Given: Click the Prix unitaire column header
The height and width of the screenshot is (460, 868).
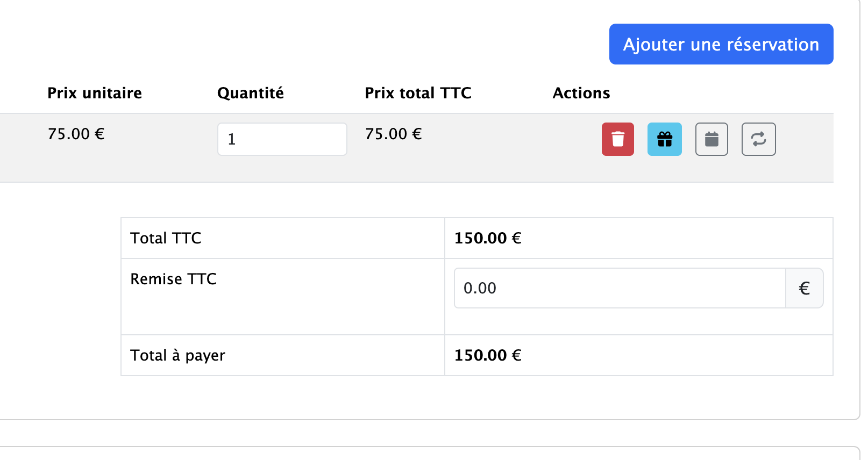Looking at the screenshot, I should coord(94,92).
